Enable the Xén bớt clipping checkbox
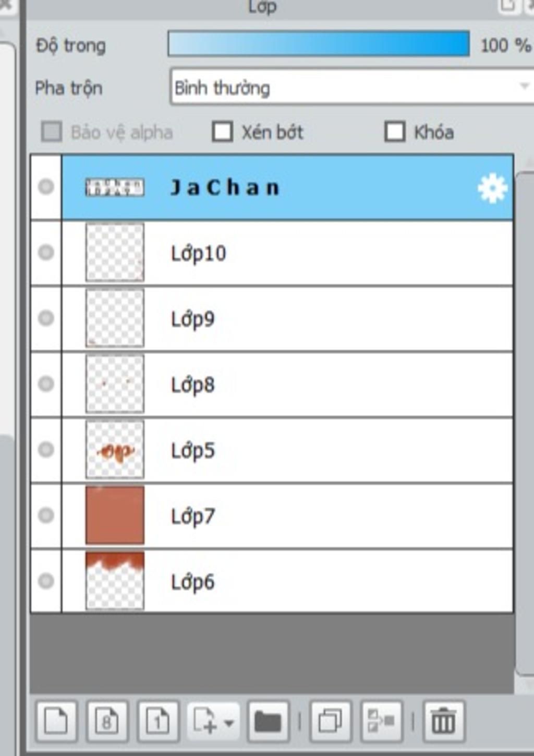534x756 pixels. pos(223,132)
